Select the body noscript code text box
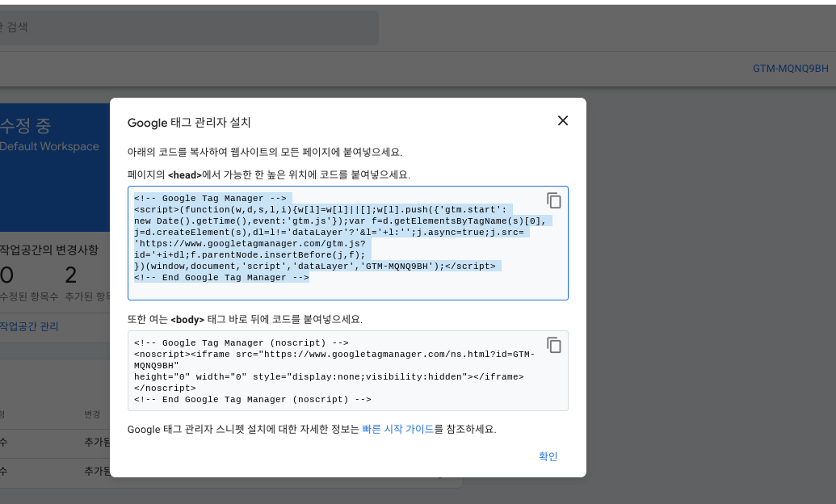836x504 pixels. coord(347,371)
